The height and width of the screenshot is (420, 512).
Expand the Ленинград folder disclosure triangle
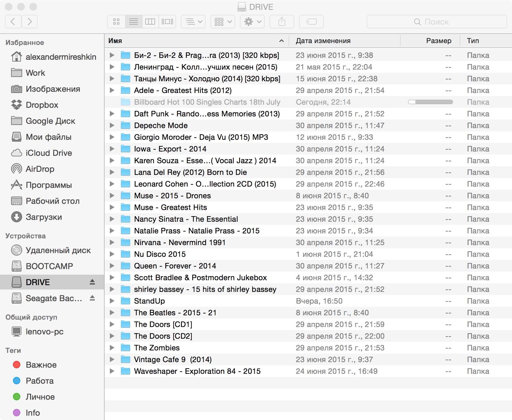pyautogui.click(x=112, y=67)
